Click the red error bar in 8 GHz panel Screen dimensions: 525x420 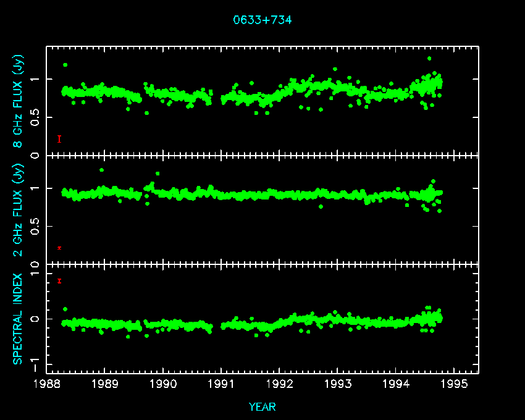point(59,139)
